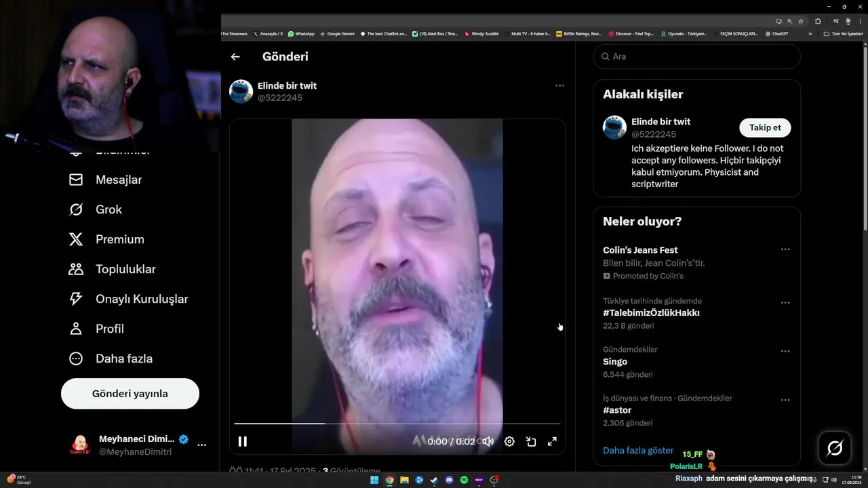Seek on the video progress bar
This screenshot has height=488, width=868.
click(397, 424)
